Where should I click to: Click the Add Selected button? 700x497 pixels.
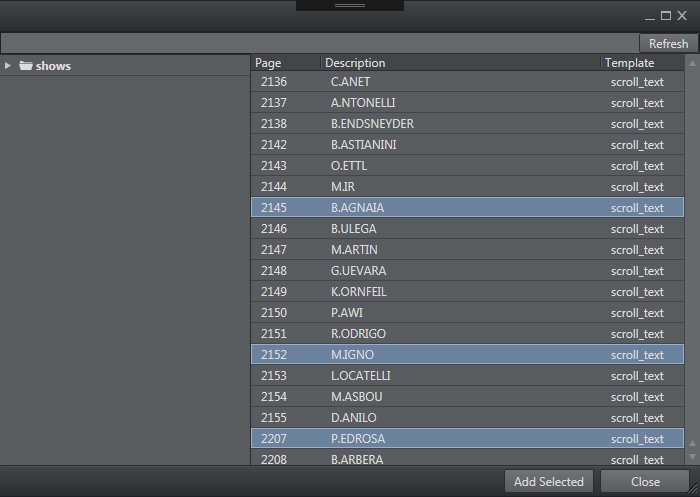point(549,481)
